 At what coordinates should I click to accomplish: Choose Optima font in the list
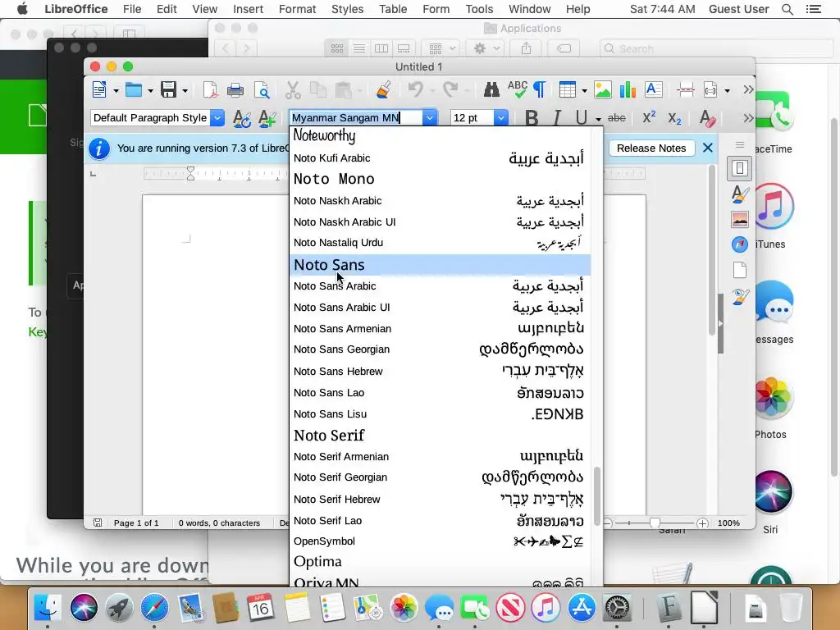[440, 561]
